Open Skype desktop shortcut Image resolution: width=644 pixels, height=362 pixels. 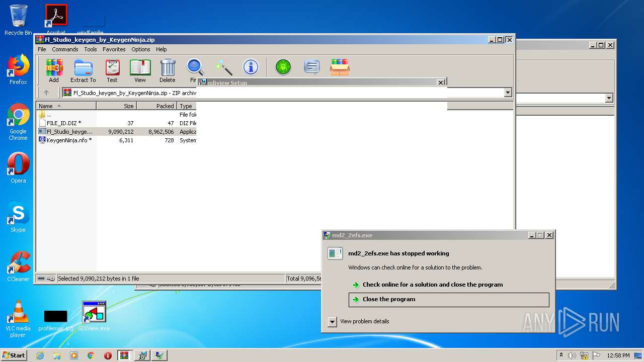[x=18, y=217]
